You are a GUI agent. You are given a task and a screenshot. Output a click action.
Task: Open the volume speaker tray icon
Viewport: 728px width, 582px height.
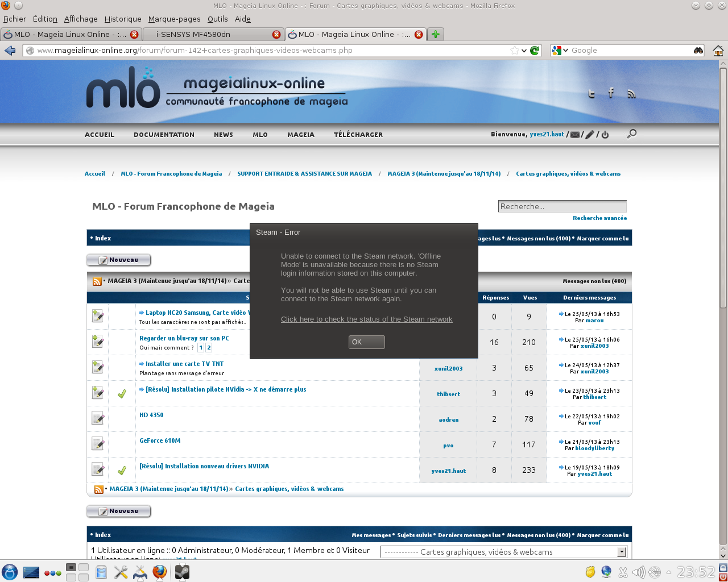[x=639, y=572]
